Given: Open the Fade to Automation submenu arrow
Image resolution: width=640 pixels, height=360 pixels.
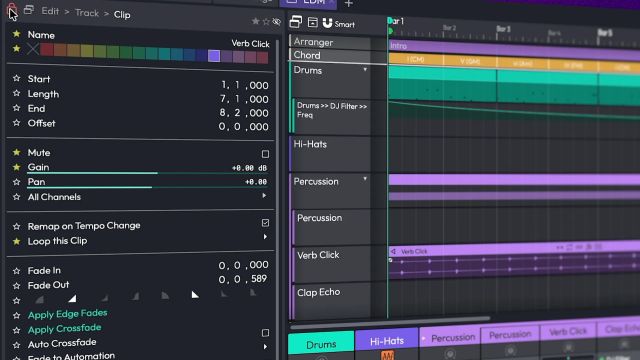Looking at the screenshot, I should (x=265, y=347).
